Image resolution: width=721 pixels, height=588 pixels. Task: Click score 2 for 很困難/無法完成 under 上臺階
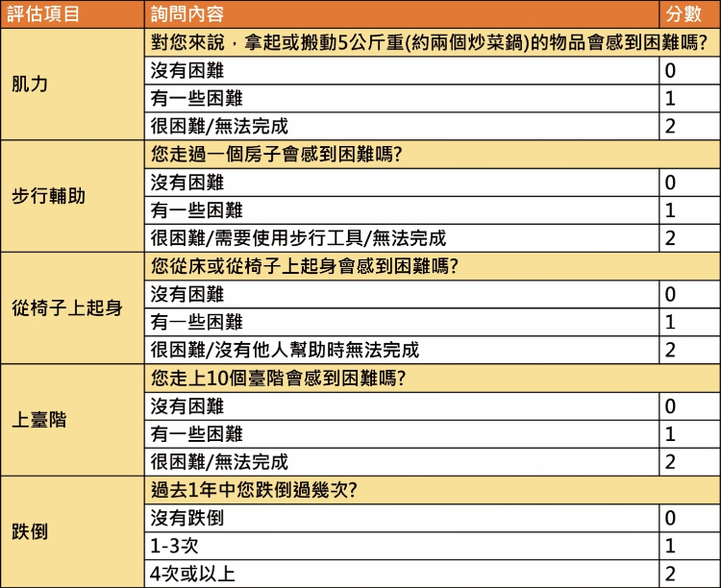689,462
